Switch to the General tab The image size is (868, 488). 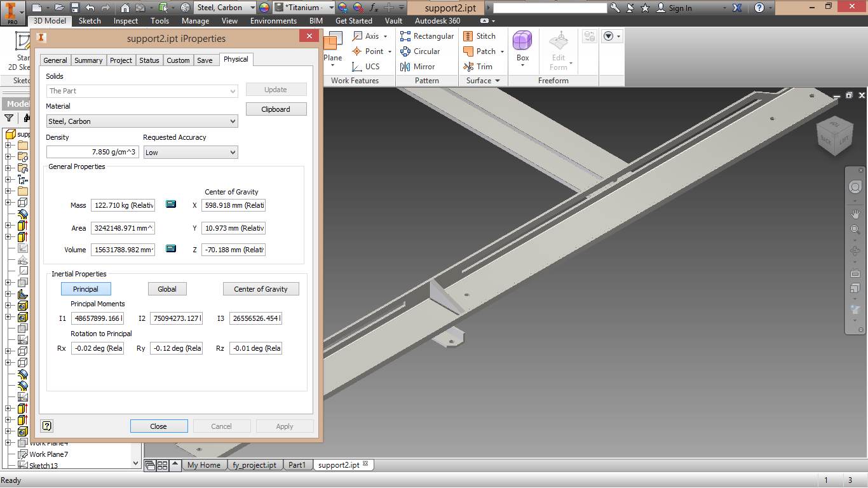pos(55,60)
